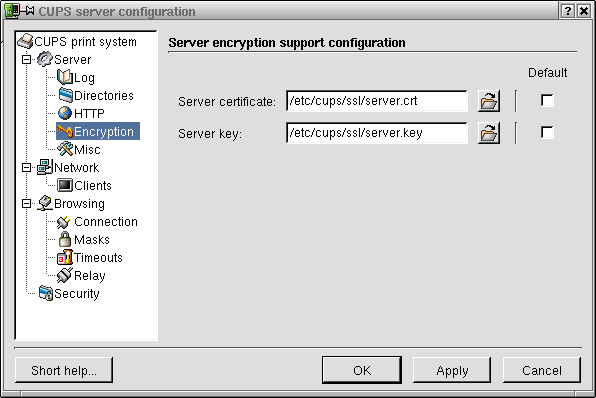Screen dimensions: 596x398
Task: Collapse the Server tree branch
Action: coord(26,60)
